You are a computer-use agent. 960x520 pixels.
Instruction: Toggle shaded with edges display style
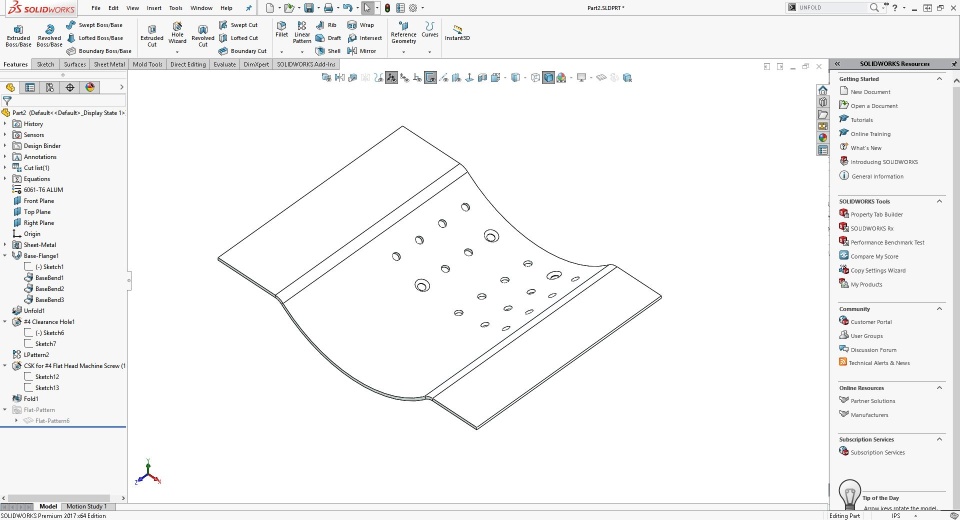[x=549, y=78]
